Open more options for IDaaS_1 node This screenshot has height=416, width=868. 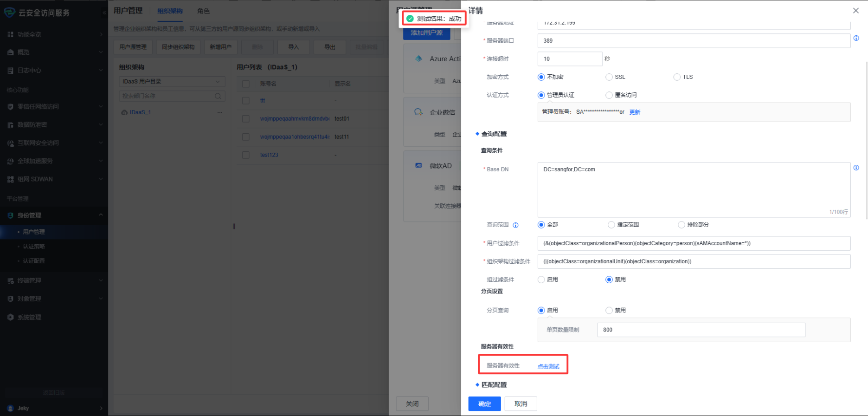[220, 112]
